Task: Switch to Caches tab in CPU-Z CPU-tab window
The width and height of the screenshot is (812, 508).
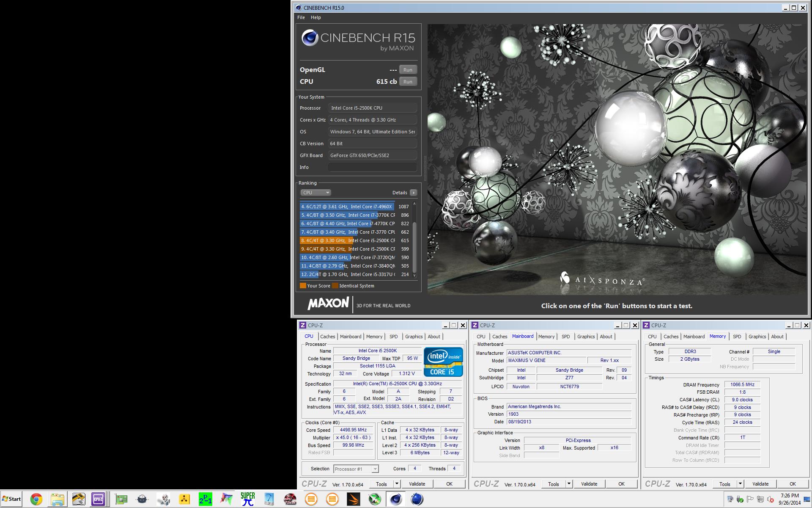Action: click(x=327, y=337)
